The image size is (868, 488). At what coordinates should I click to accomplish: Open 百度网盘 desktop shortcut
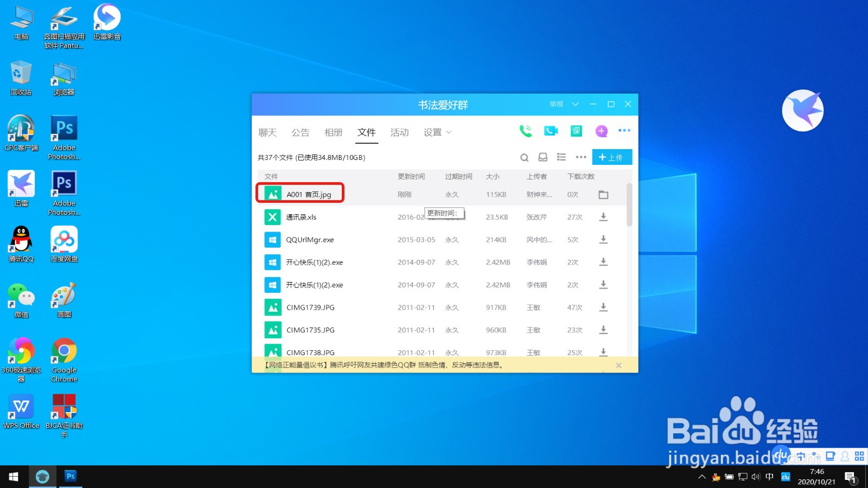(64, 244)
